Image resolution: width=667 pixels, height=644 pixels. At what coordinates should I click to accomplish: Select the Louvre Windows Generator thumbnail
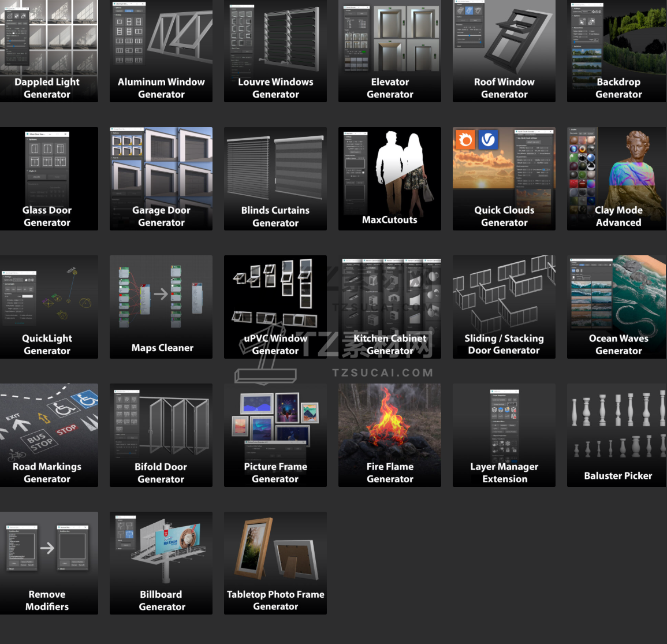tap(275, 51)
